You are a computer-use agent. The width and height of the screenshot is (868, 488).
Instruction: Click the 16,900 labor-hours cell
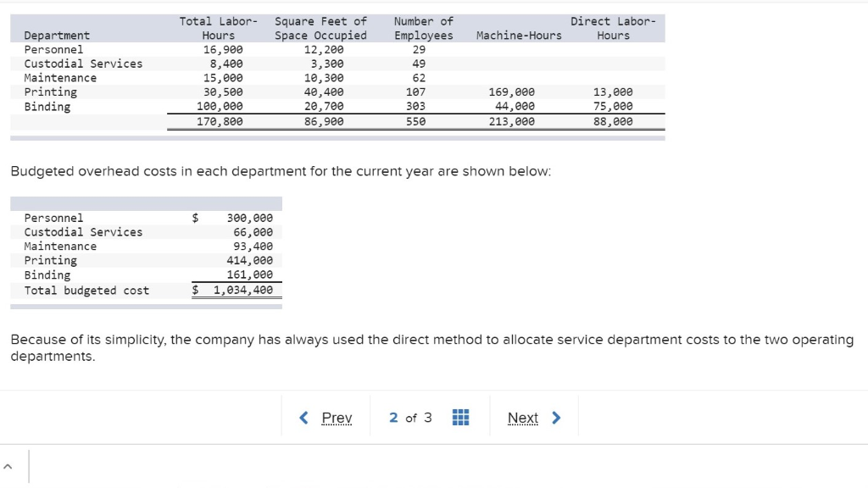[x=223, y=50]
